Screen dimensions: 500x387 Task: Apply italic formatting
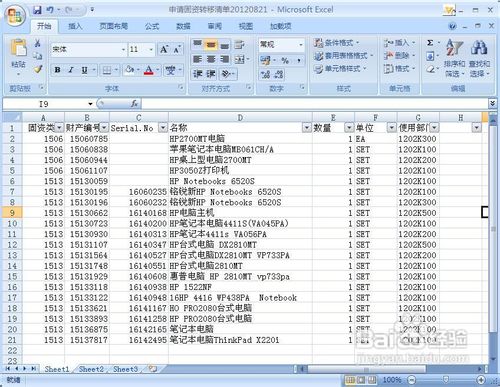pos(71,70)
